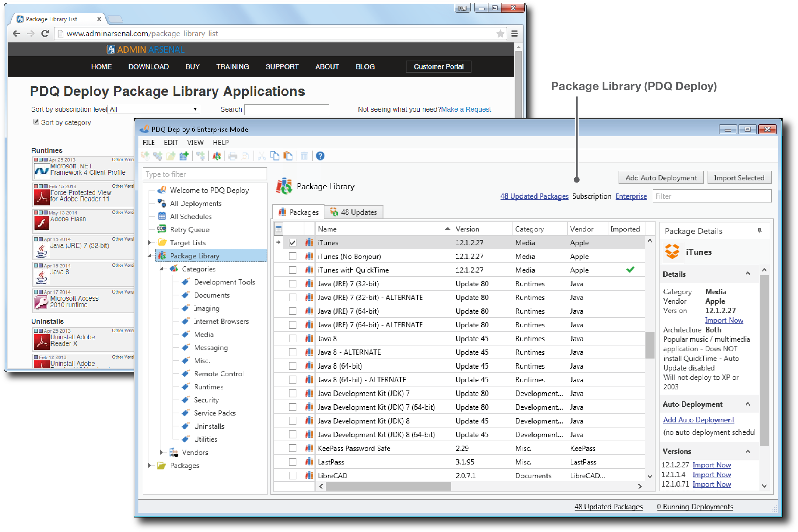Click the New Target List toolbar icon
Image resolution: width=798 pixels, height=532 pixels.
coord(158,156)
